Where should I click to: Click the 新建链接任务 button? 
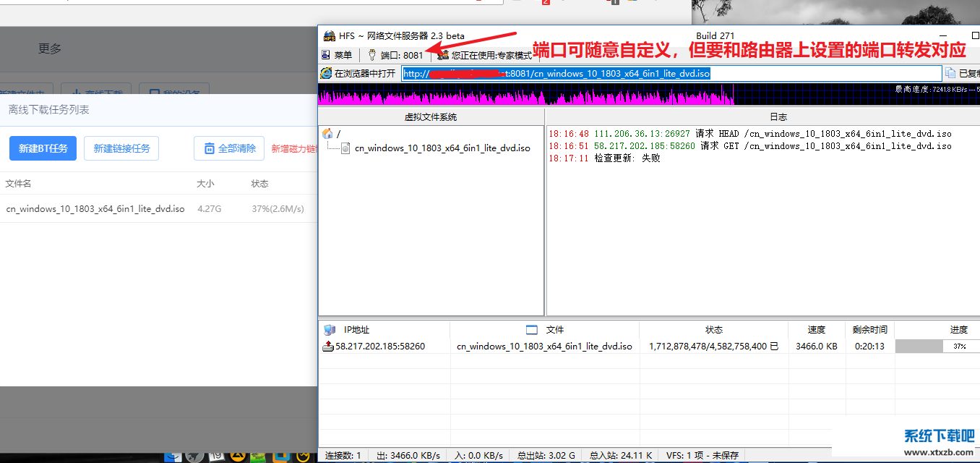(x=121, y=148)
